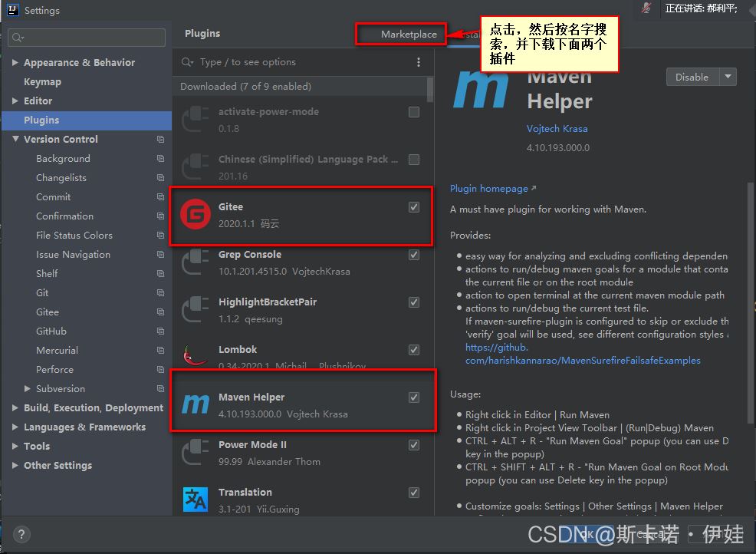Open the plugins options three-dot menu
This screenshot has width=756, height=554.
click(x=418, y=62)
